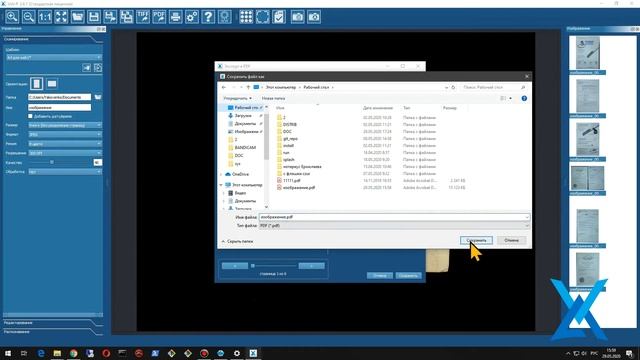Screen dimensions: 640x360
Task: Open the file type PDF (*.pdf) dropdown
Action: [x=394, y=225]
